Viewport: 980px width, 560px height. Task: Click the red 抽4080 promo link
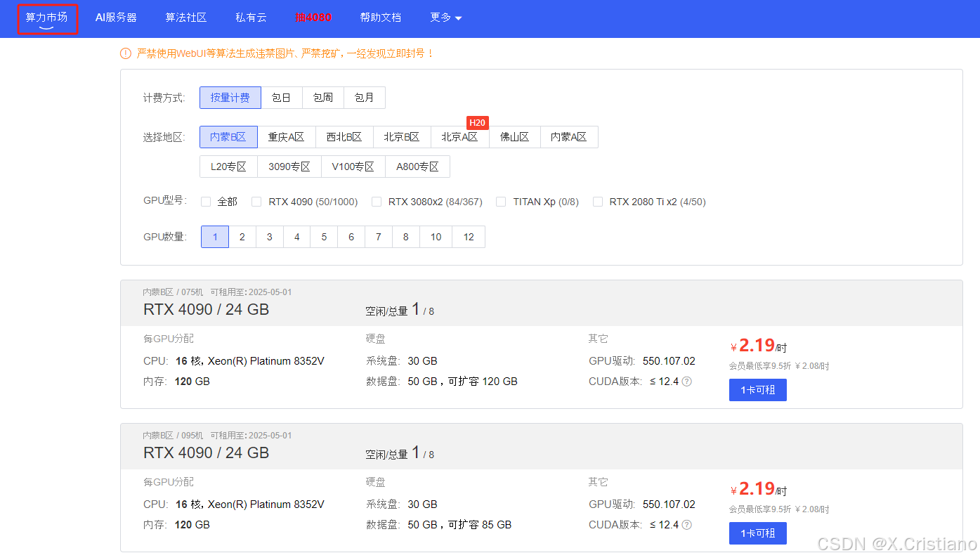point(313,18)
